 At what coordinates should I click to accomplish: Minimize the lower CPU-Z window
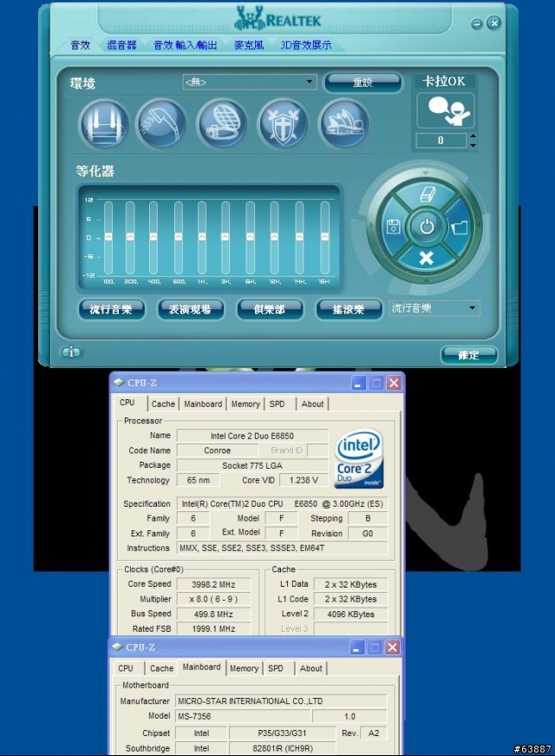357,648
